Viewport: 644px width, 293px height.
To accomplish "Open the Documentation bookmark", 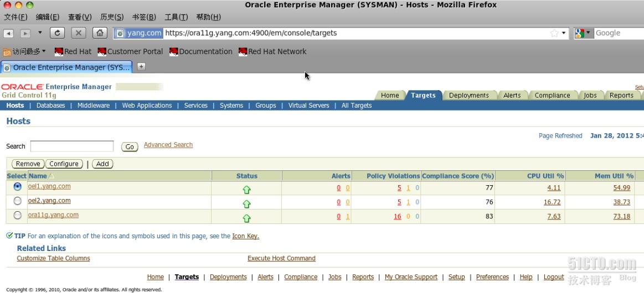I will tap(201, 51).
